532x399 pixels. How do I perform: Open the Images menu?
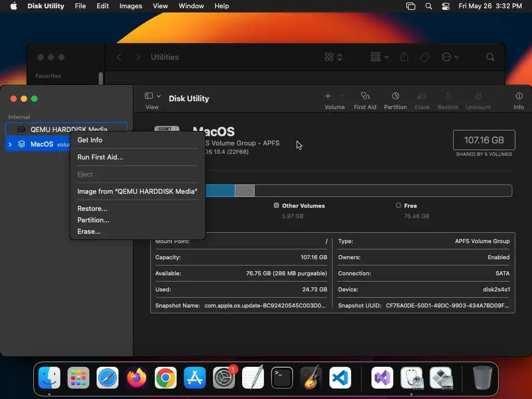pyautogui.click(x=130, y=6)
